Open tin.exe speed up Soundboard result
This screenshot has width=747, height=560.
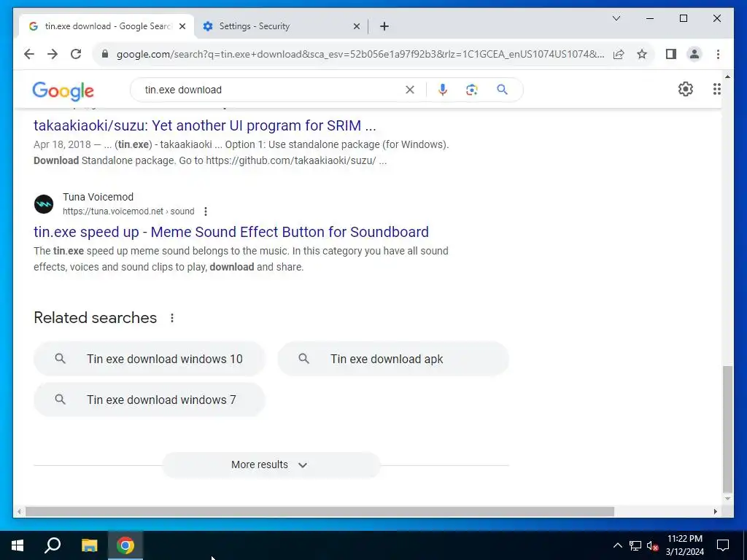coord(231,232)
